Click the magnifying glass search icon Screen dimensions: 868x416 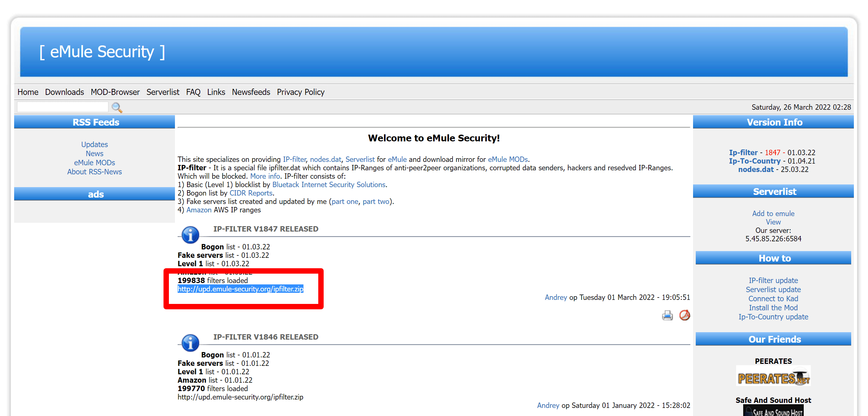click(x=117, y=107)
